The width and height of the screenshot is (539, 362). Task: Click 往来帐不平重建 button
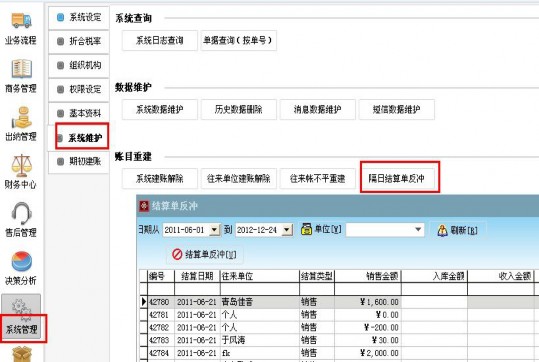coord(318,178)
